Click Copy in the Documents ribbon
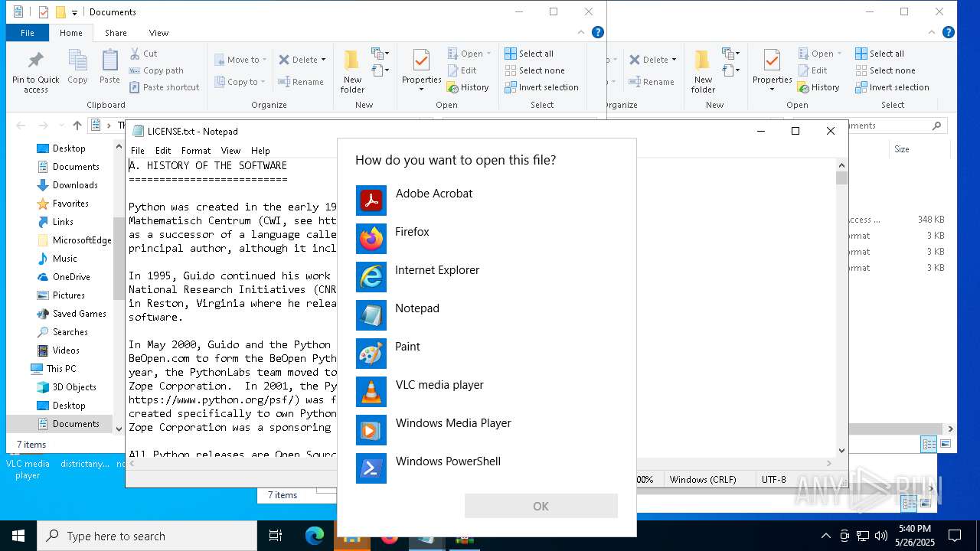 (77, 67)
